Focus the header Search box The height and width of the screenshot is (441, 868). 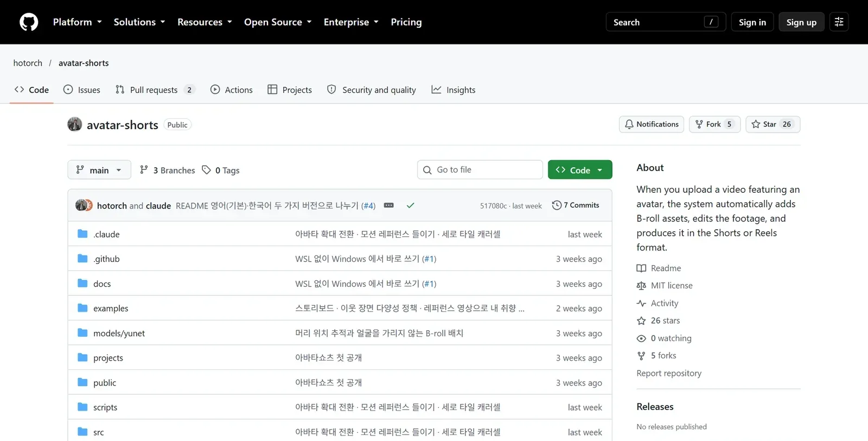(666, 22)
